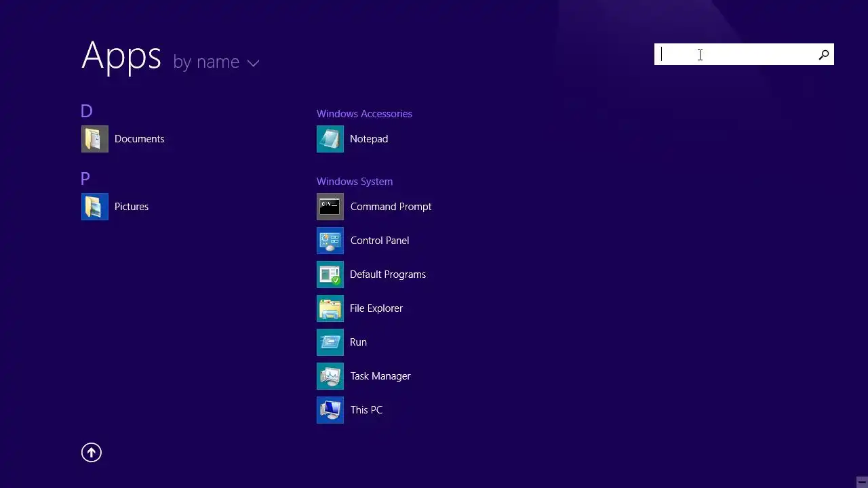Viewport: 868px width, 488px height.
Task: Click the 'File Explorer' app name
Action: (376, 308)
